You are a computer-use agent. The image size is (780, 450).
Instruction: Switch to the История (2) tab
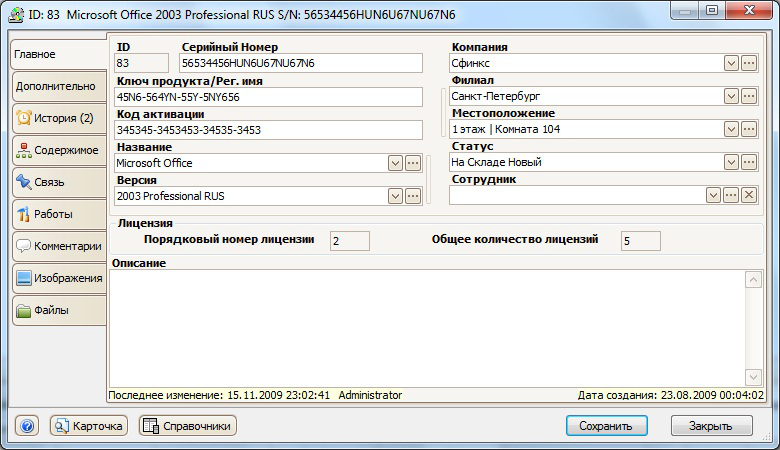tap(58, 118)
